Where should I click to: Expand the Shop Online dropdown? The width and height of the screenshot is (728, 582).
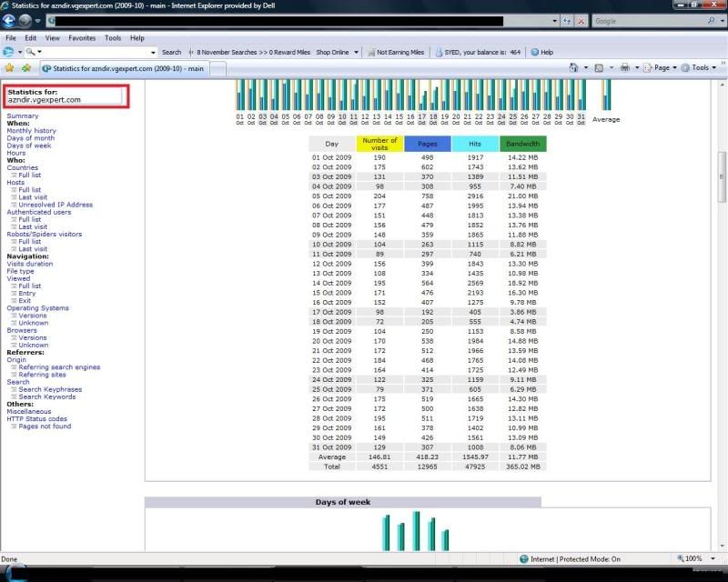(337, 52)
